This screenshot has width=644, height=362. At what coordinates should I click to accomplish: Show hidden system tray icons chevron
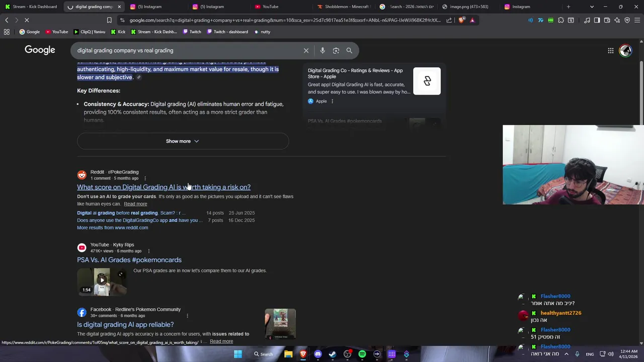(566, 354)
